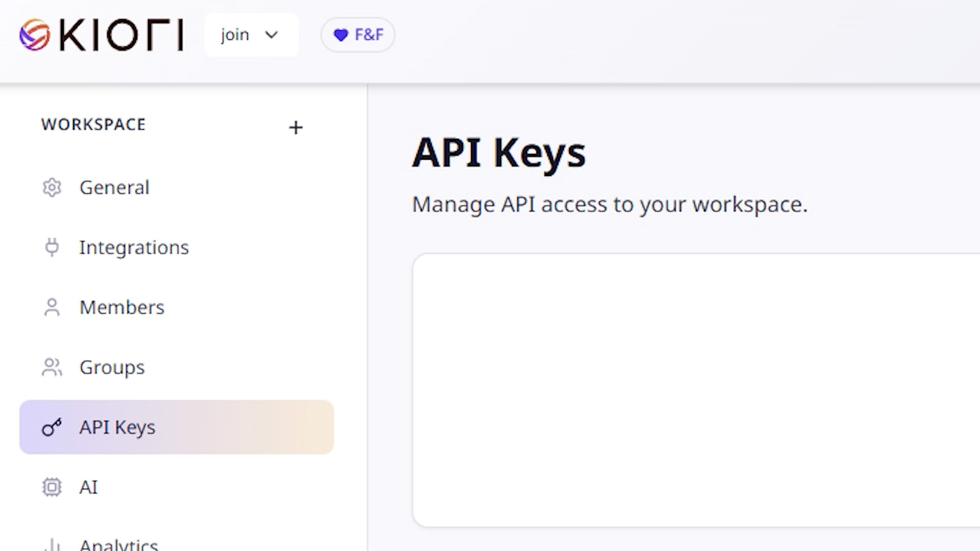Click the KIORI logo icon
Image resolution: width=980 pixels, height=551 pixels.
tap(35, 35)
